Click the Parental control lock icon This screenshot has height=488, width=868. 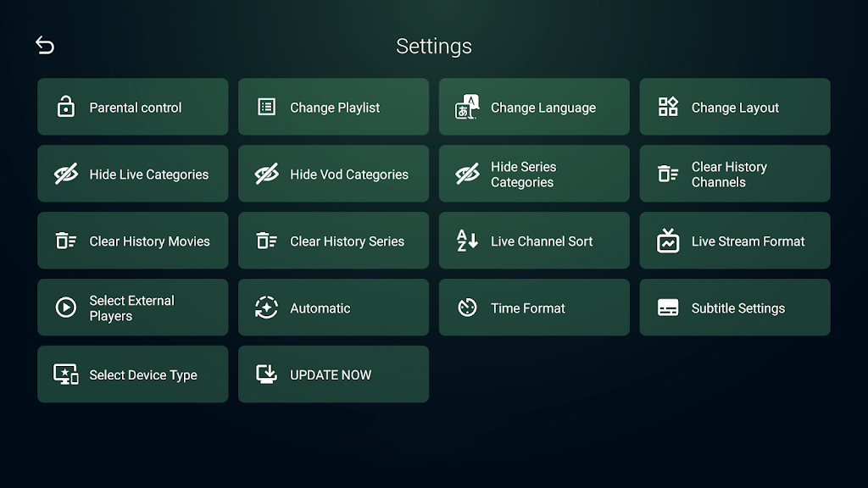65,108
